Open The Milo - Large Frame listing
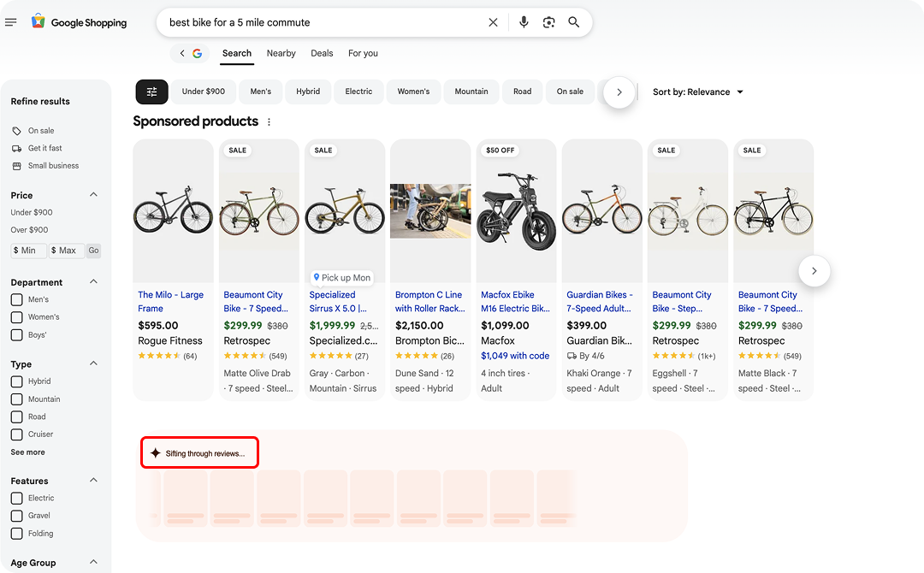The width and height of the screenshot is (924, 573). pos(171,302)
